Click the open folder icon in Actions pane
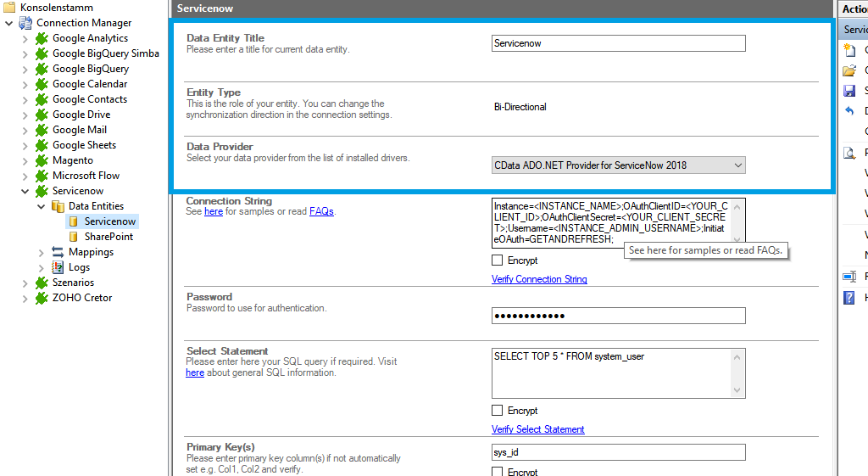868x476 pixels. [x=849, y=70]
